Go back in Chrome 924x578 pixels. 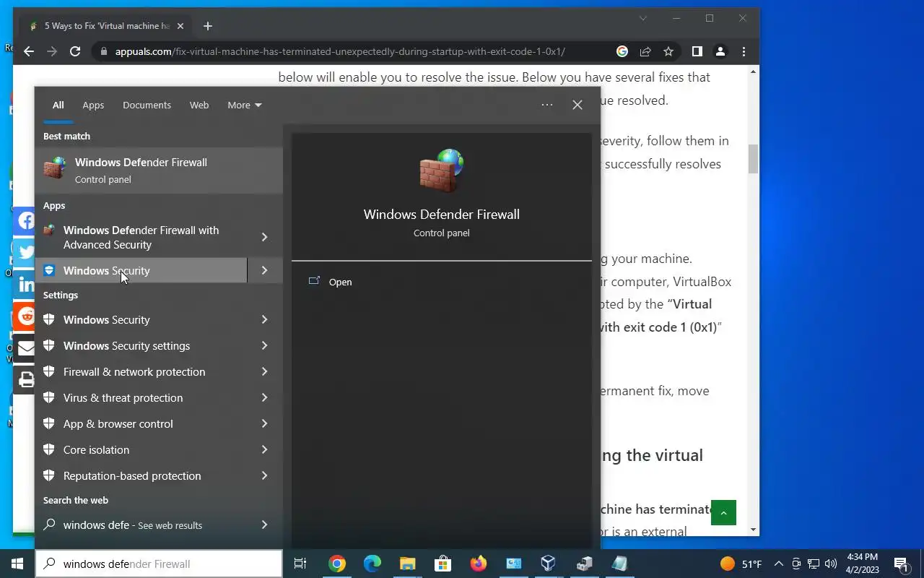point(29,51)
